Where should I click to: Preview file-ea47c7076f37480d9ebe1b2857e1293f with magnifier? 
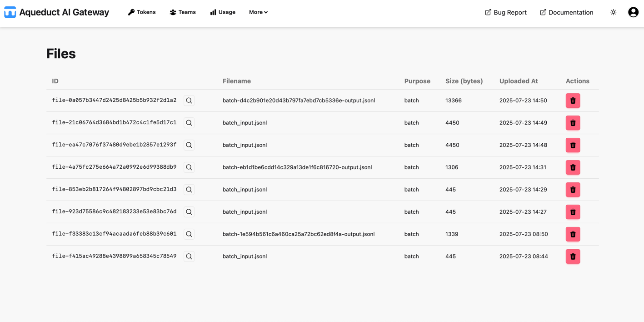click(x=189, y=145)
